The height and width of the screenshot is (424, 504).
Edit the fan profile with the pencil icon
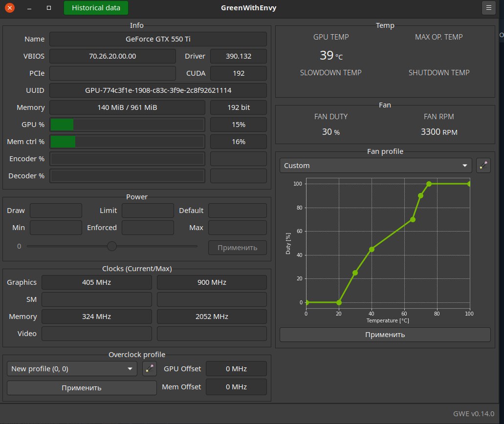(483, 166)
